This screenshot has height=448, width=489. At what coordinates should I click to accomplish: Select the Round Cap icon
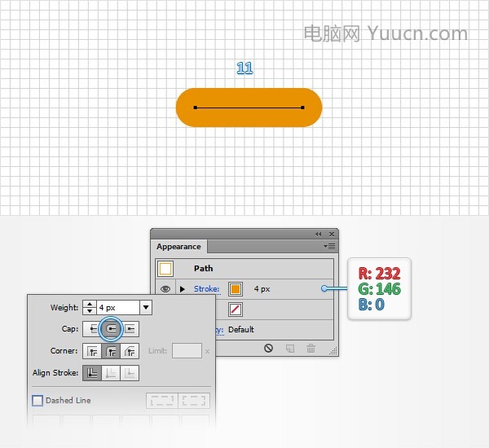click(111, 329)
